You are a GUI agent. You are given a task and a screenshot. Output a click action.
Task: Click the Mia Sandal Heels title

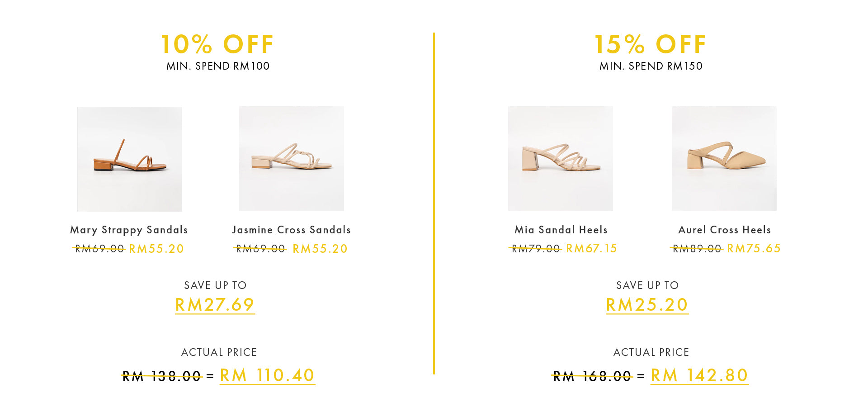[561, 230]
